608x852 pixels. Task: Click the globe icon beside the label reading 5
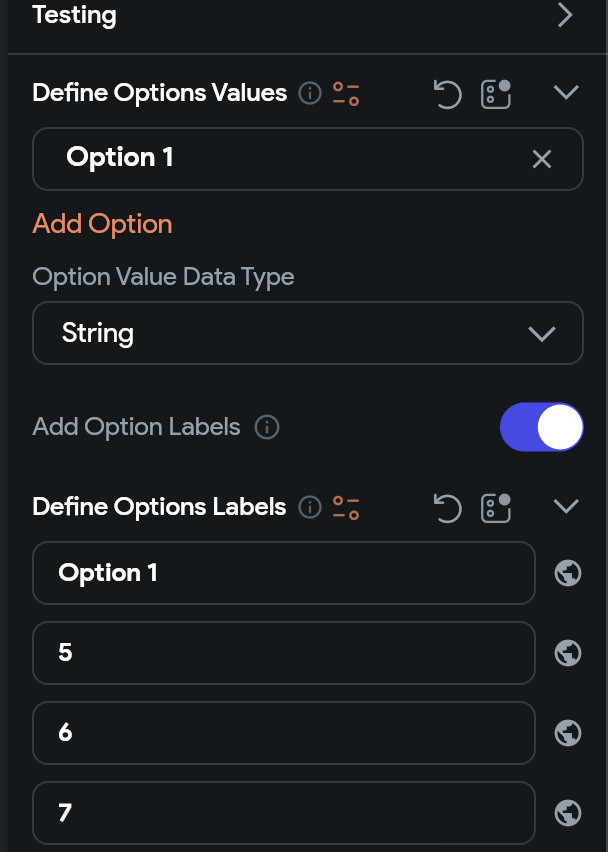tap(568, 653)
